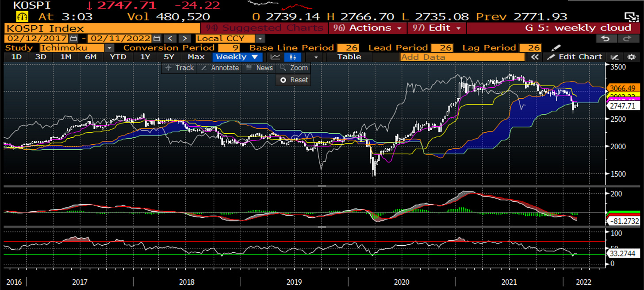This screenshot has width=644, height=290.
Task: Open the 97) Edit menu
Action: [x=437, y=28]
